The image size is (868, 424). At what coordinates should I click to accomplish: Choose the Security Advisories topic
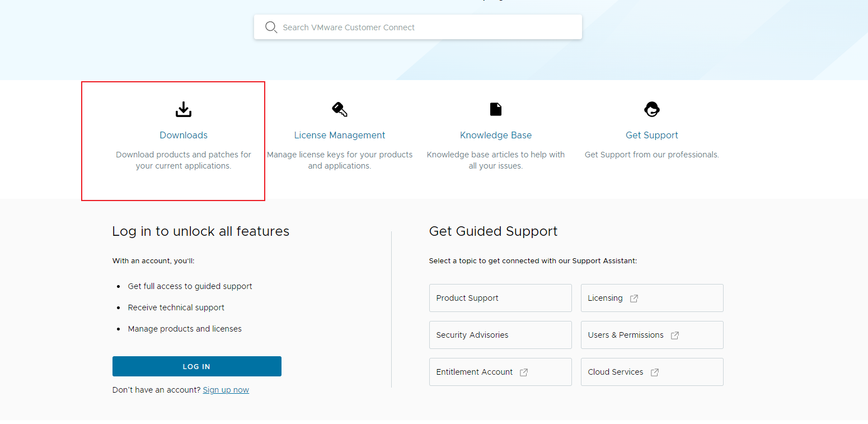(500, 335)
